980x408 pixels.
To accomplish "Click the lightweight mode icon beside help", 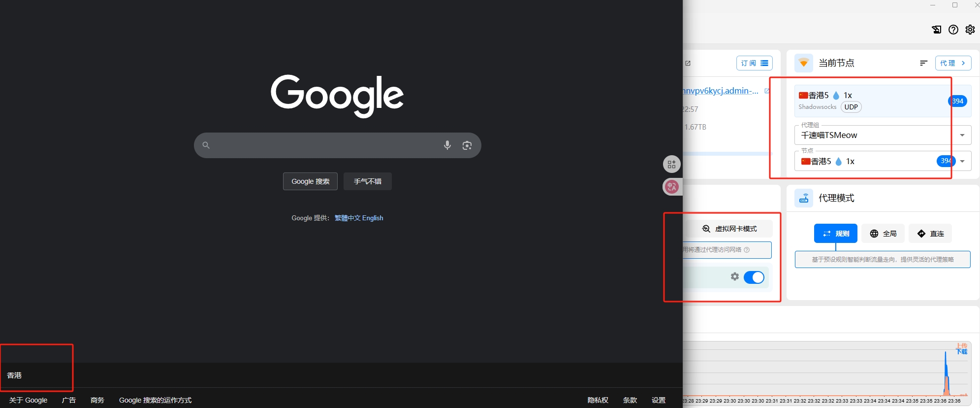I will [937, 30].
